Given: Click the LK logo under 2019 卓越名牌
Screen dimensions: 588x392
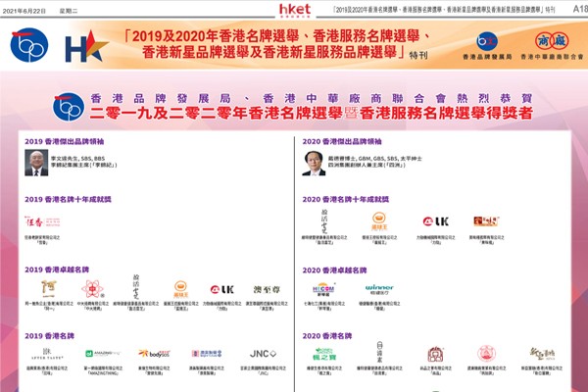Looking at the screenshot, I should [x=222, y=289].
